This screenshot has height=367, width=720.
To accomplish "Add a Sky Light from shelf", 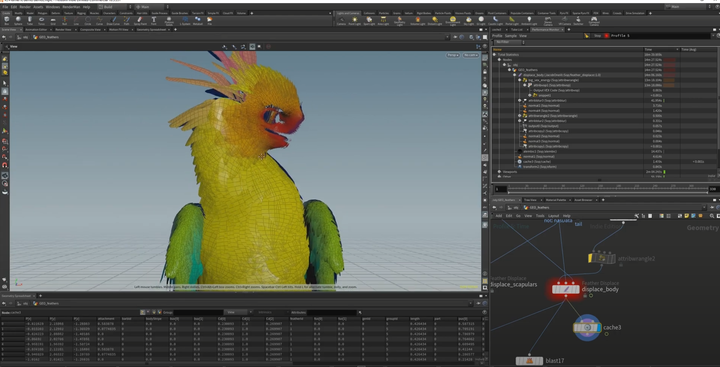I will (468, 21).
